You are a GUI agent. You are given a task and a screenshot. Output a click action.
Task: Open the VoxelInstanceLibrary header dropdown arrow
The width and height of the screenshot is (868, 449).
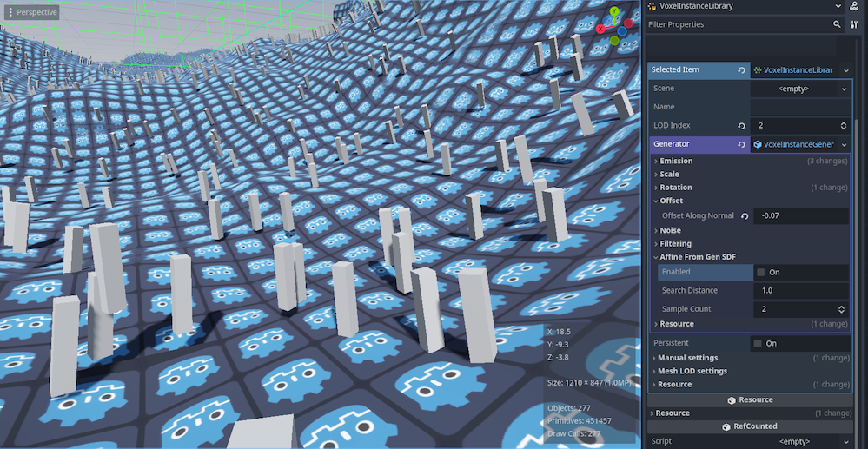[838, 6]
